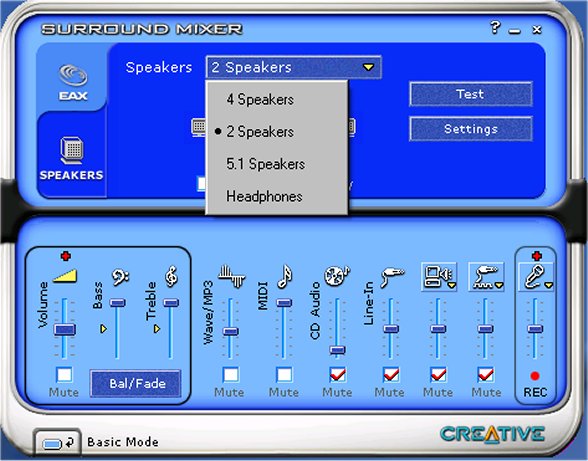
Task: Choose 4 Speakers from the list
Action: [x=277, y=99]
